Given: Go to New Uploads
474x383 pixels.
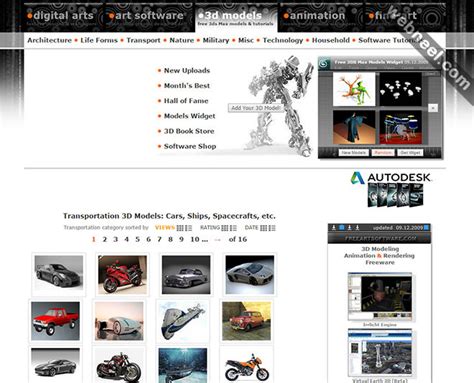Looking at the screenshot, I should point(187,70).
